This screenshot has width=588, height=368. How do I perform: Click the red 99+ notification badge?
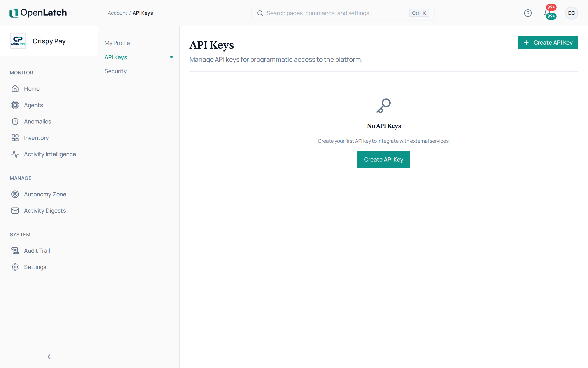(x=551, y=7)
